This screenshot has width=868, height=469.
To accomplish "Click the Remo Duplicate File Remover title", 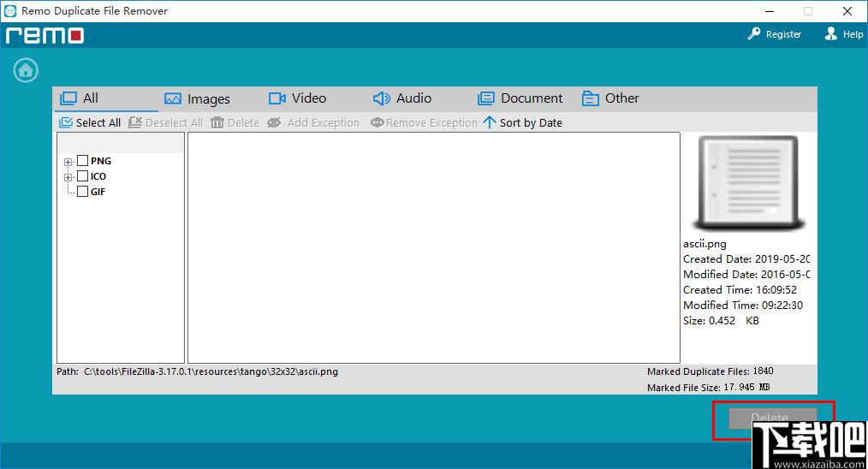I will coord(95,10).
